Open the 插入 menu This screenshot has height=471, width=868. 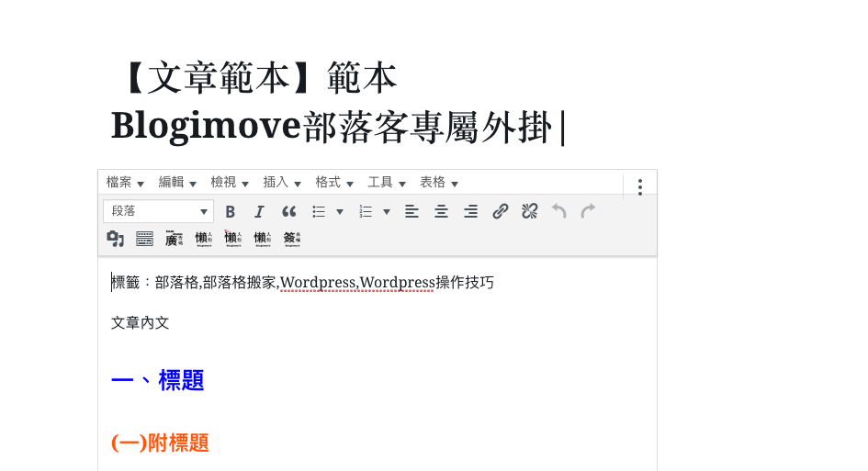coord(282,183)
